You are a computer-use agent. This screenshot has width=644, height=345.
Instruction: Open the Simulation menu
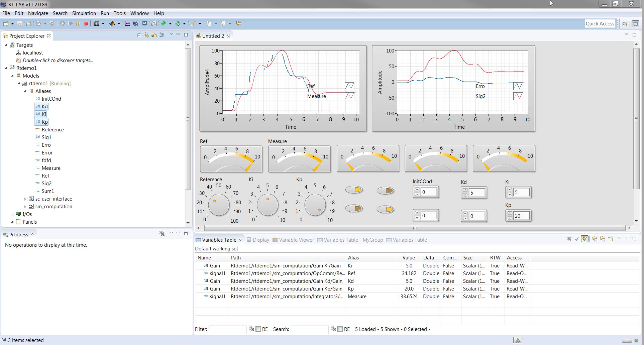coord(84,13)
